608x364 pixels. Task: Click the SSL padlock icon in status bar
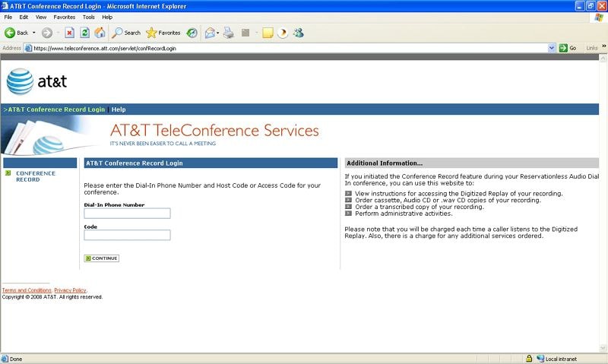[529, 359]
